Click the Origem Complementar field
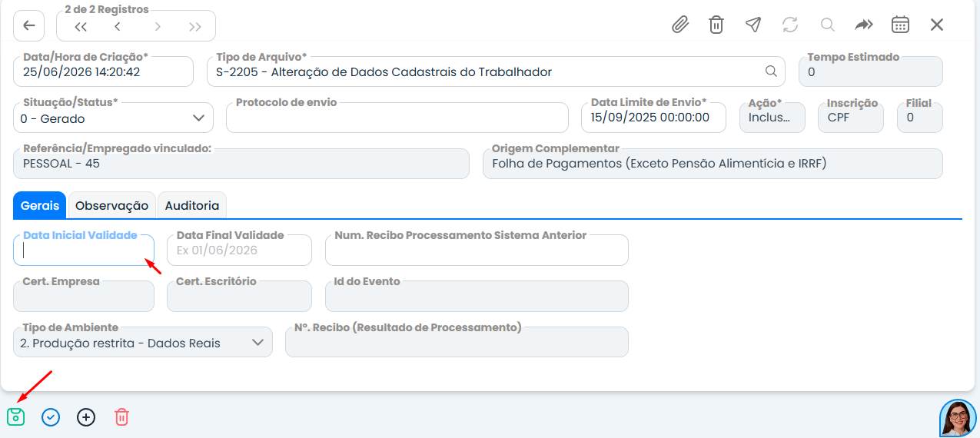Viewport: 980px width, 438px height. 713,164
